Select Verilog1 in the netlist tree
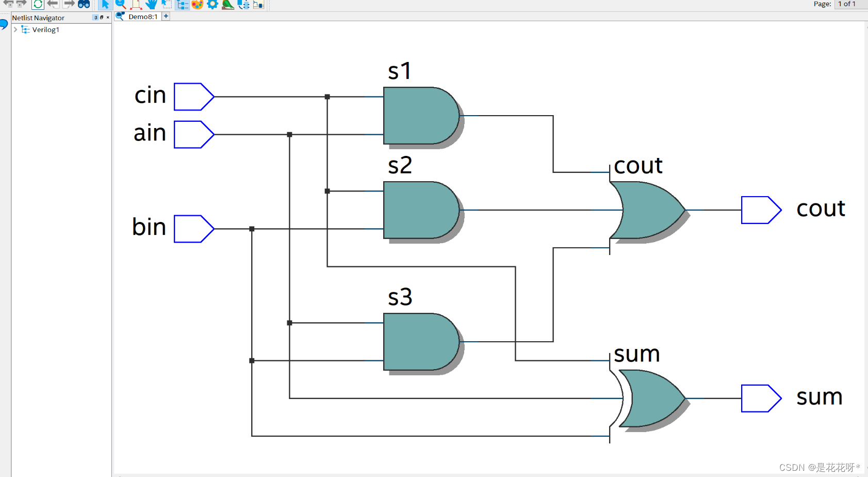The image size is (868, 477). coord(45,29)
